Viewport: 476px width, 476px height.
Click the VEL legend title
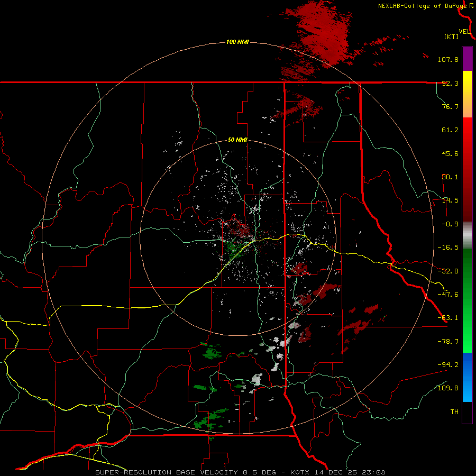464,32
